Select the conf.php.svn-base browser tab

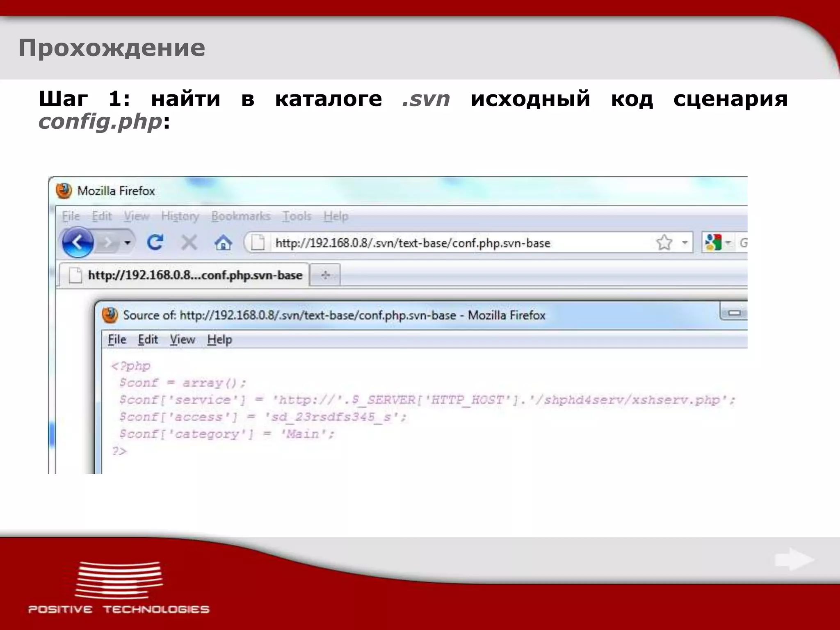[x=184, y=275]
